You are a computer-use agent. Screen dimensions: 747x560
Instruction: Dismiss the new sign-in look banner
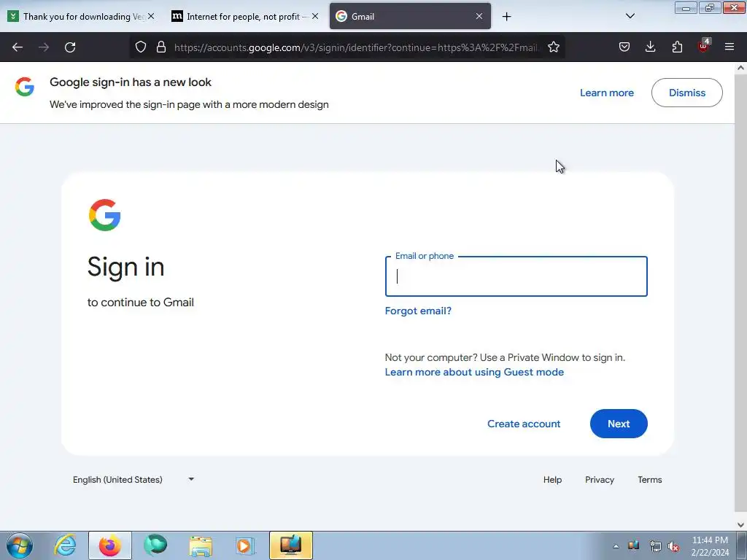(687, 93)
